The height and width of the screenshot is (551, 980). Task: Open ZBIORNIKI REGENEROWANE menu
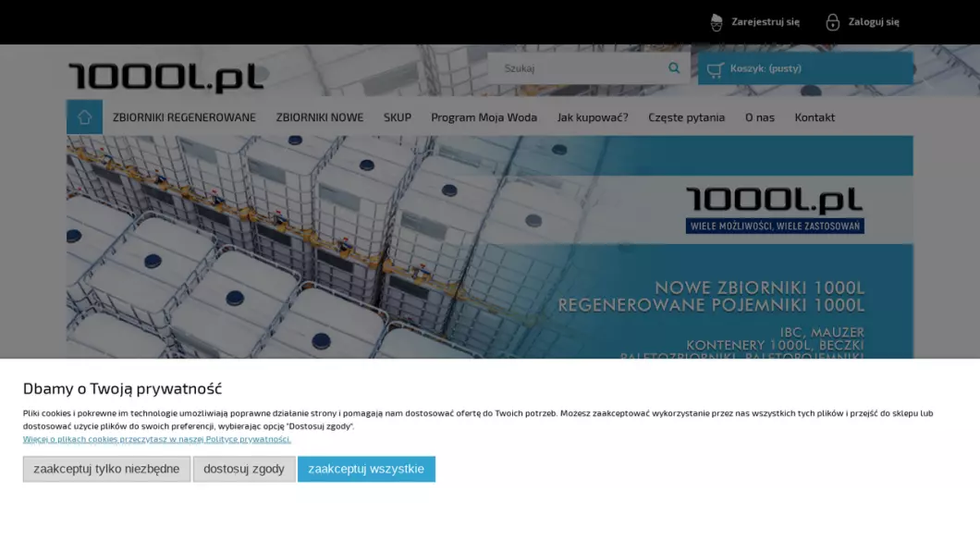pos(184,116)
